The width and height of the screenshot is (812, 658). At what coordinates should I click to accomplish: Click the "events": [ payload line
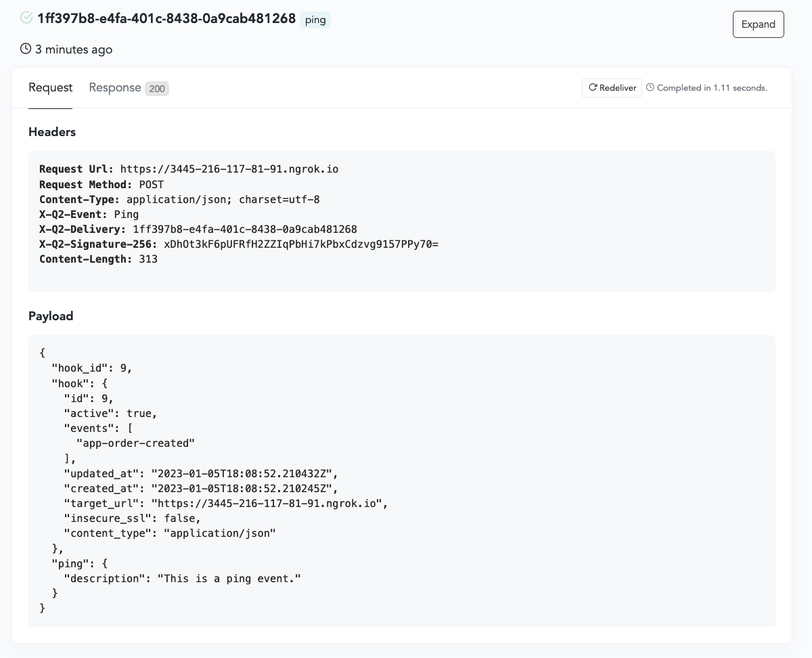(x=99, y=429)
